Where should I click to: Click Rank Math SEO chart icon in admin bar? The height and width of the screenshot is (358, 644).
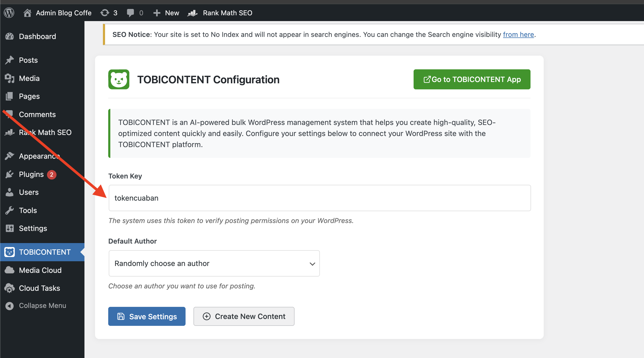[x=193, y=13]
